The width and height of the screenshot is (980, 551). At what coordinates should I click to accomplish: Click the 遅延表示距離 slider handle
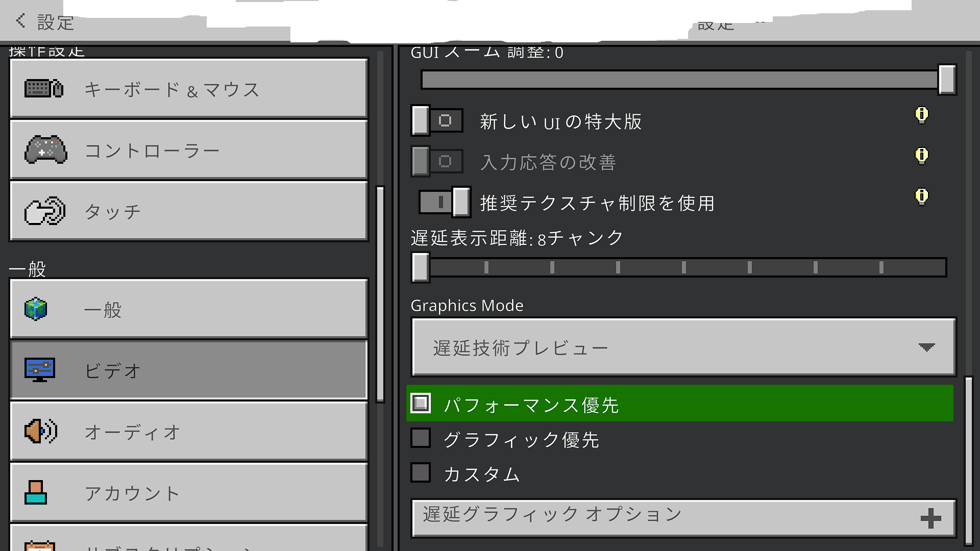click(420, 267)
